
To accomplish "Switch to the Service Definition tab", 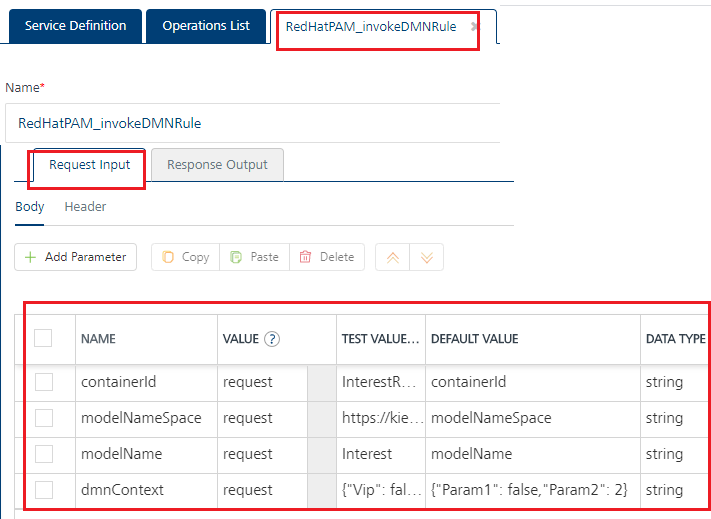I will tap(75, 26).
